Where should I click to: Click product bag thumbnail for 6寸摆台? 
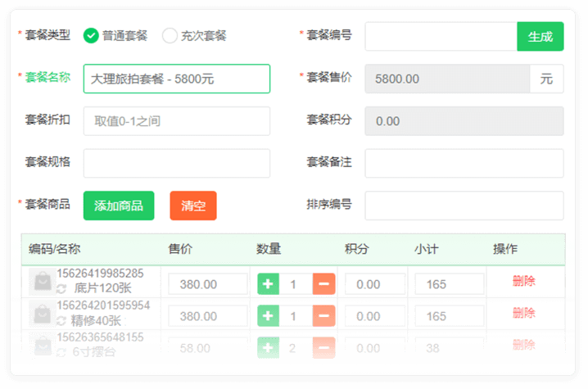tap(43, 346)
